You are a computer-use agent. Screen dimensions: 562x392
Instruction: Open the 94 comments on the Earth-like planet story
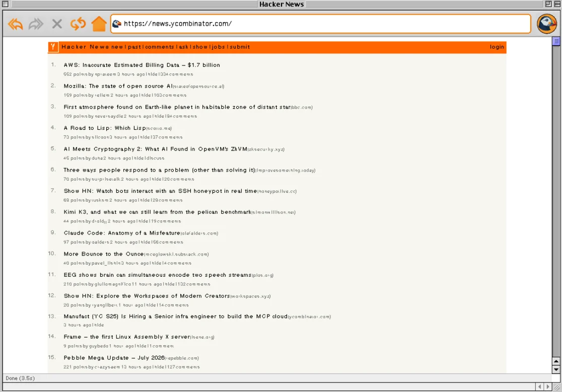click(181, 116)
